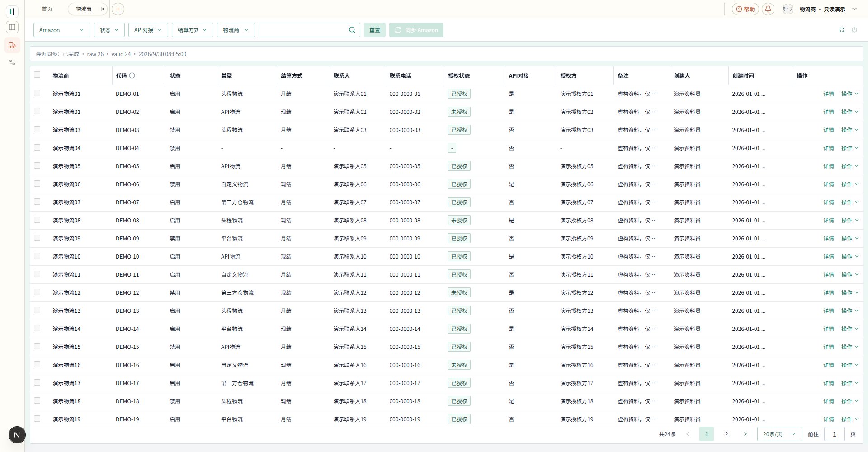The height and width of the screenshot is (452, 868).
Task: Click the search magnifier icon
Action: (352, 30)
